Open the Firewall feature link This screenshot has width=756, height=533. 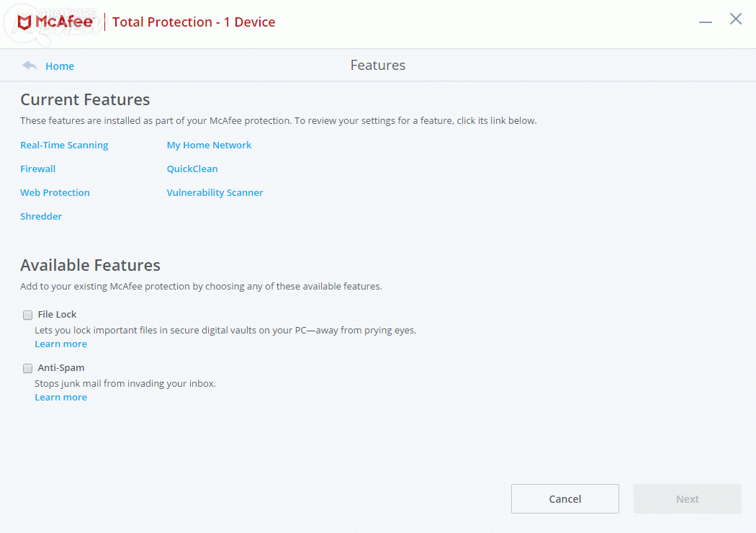tap(37, 169)
